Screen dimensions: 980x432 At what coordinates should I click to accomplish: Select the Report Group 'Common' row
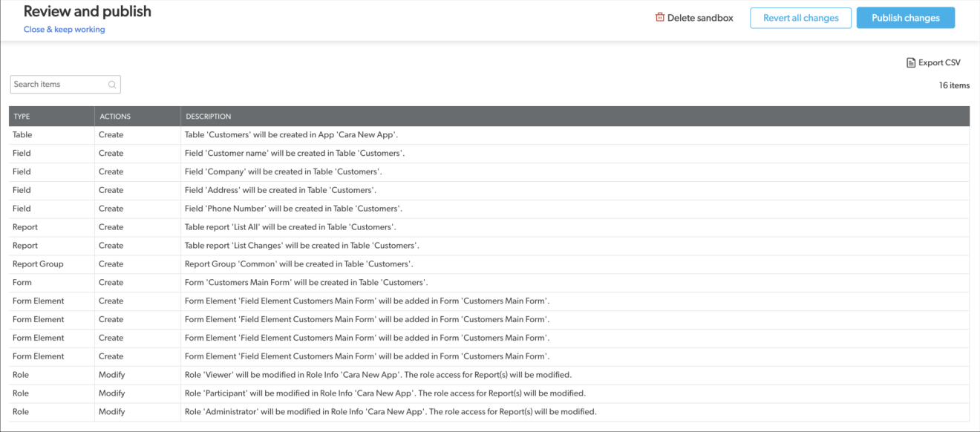pos(298,264)
